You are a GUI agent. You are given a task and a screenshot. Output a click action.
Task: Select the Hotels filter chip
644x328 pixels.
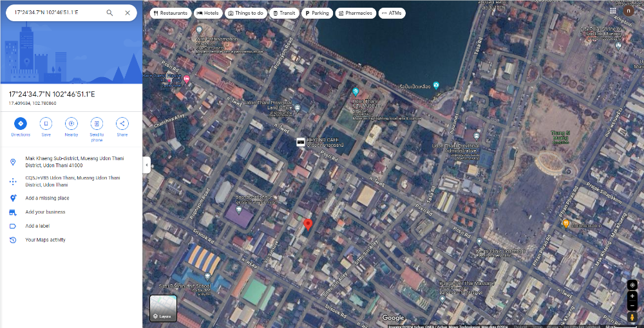click(x=208, y=13)
